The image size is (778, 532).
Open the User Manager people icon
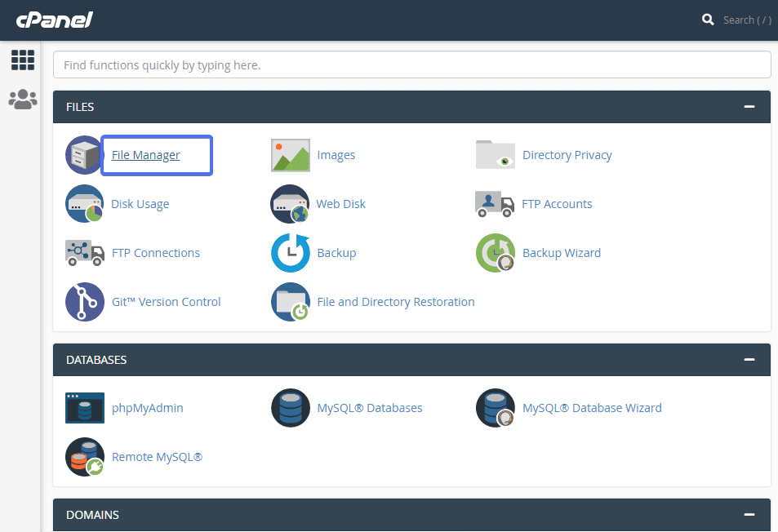23,100
